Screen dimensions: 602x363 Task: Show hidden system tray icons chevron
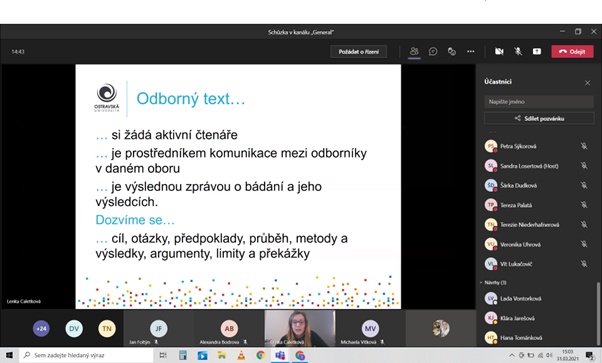(511, 355)
